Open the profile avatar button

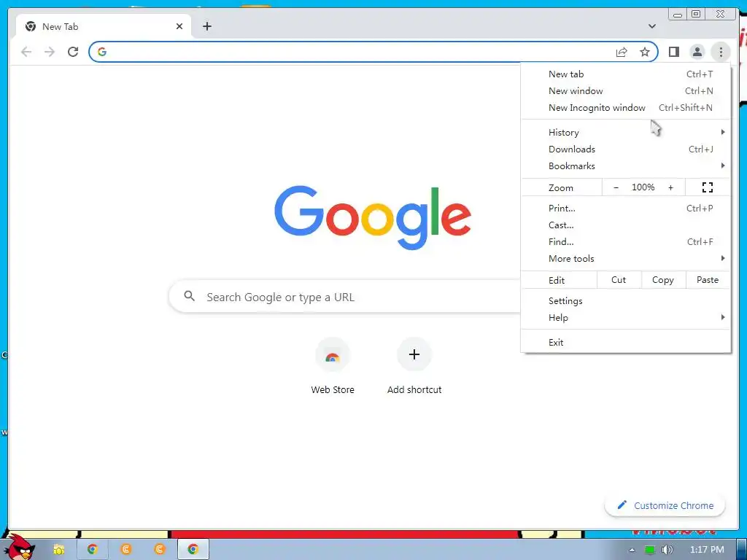697,52
